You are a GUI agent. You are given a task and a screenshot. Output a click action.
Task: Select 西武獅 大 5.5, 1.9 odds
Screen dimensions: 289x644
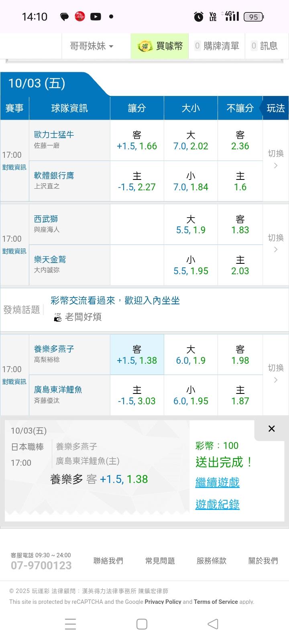tap(191, 224)
